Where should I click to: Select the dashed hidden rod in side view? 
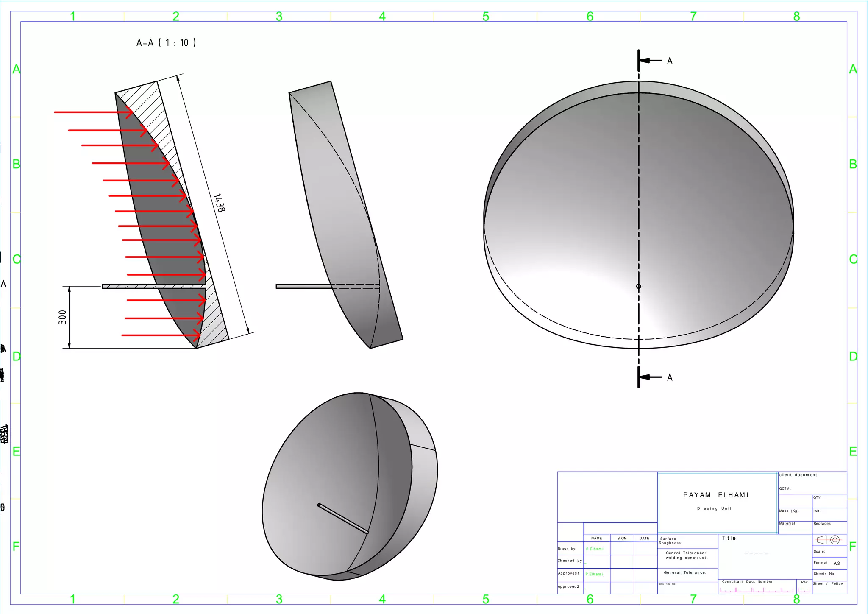tap(356, 286)
